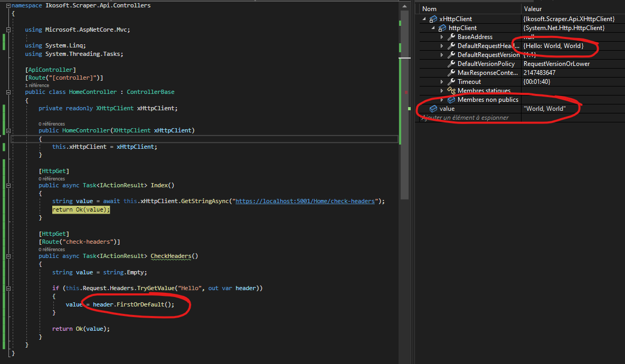Collapse the HomeController constructor outline

click(8, 131)
